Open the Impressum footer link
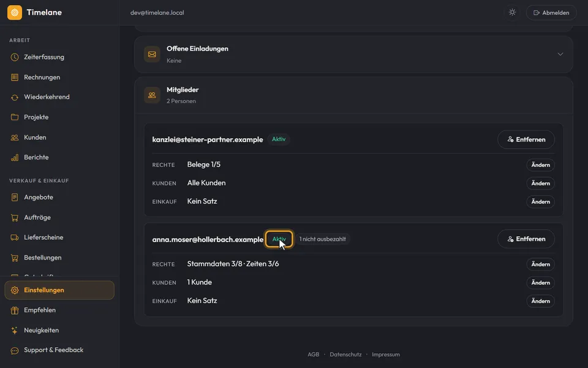588x368 pixels. [386, 355]
